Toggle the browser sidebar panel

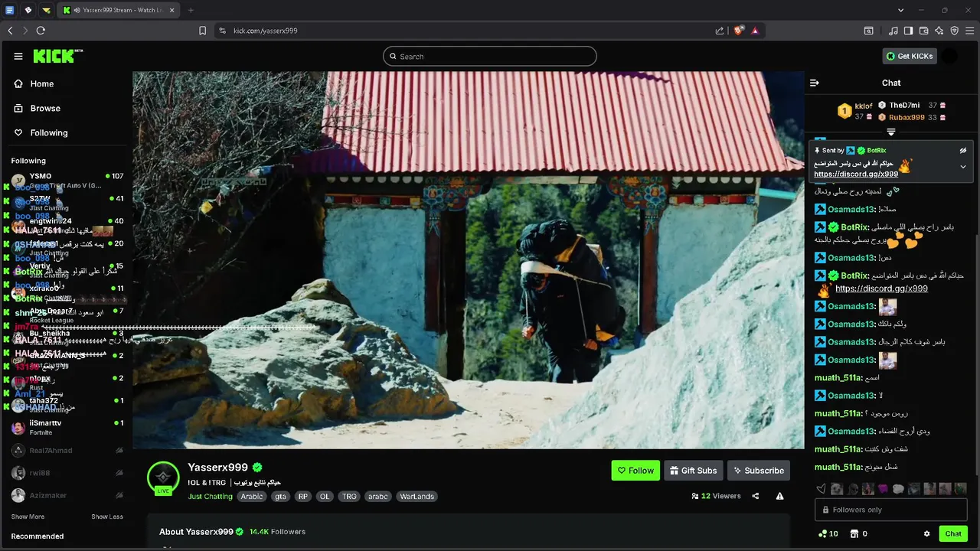[908, 31]
